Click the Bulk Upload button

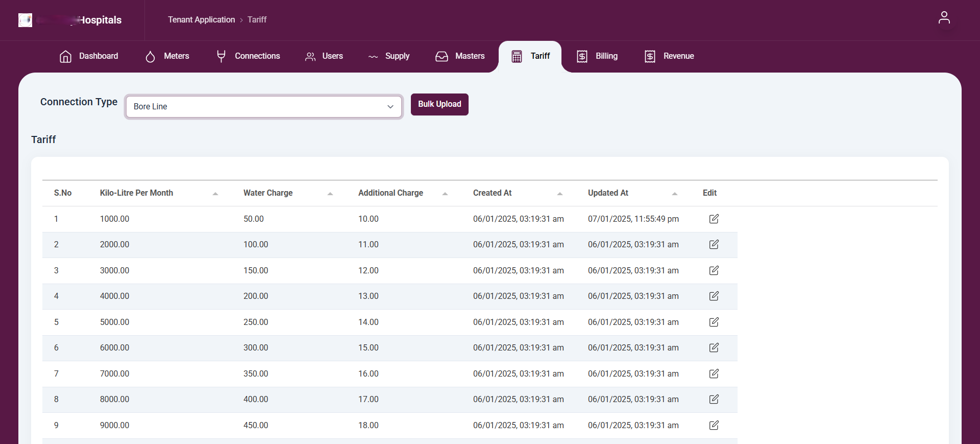pos(439,104)
